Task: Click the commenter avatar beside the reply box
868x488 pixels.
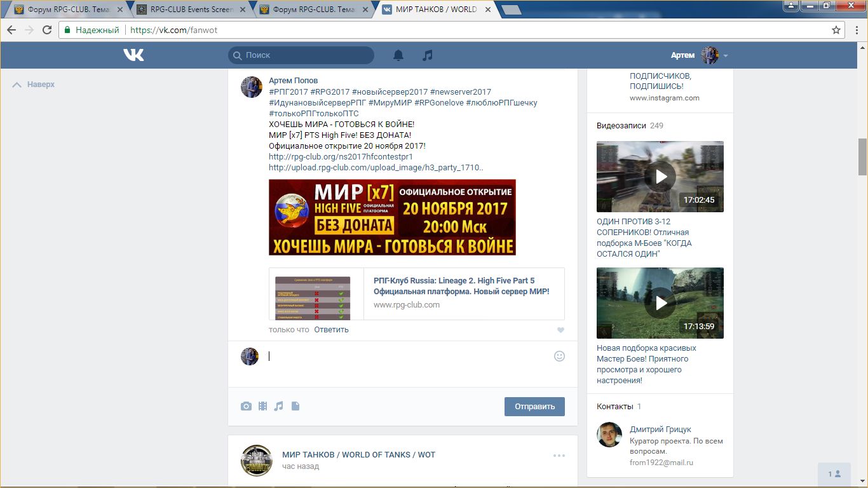Action: click(250, 356)
